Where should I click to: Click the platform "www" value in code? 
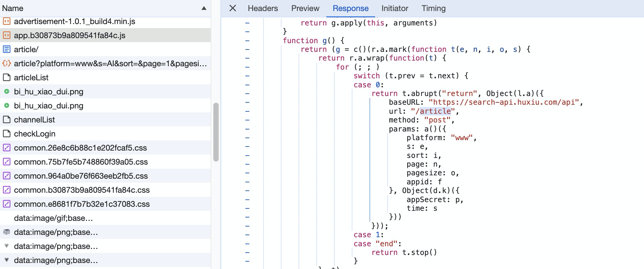pyautogui.click(x=462, y=138)
